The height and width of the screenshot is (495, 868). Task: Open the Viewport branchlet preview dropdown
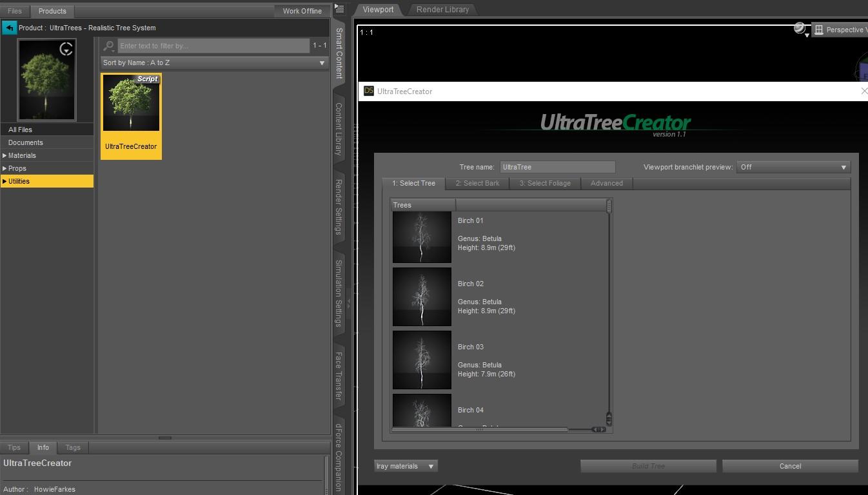pyautogui.click(x=794, y=167)
